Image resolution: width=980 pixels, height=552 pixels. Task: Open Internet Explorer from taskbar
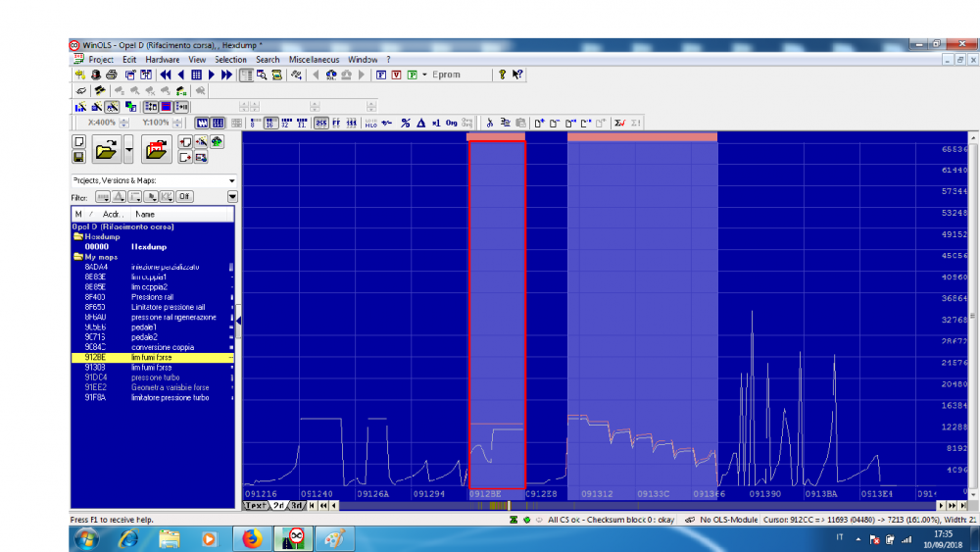(x=128, y=539)
